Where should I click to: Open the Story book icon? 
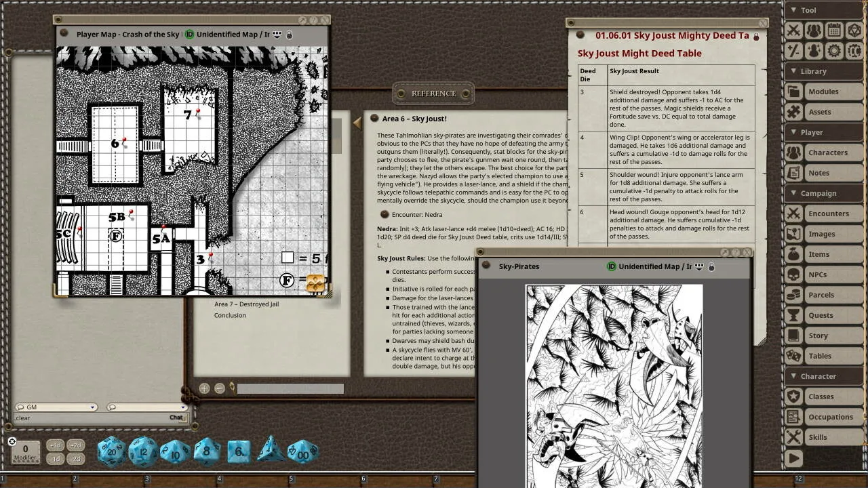793,335
